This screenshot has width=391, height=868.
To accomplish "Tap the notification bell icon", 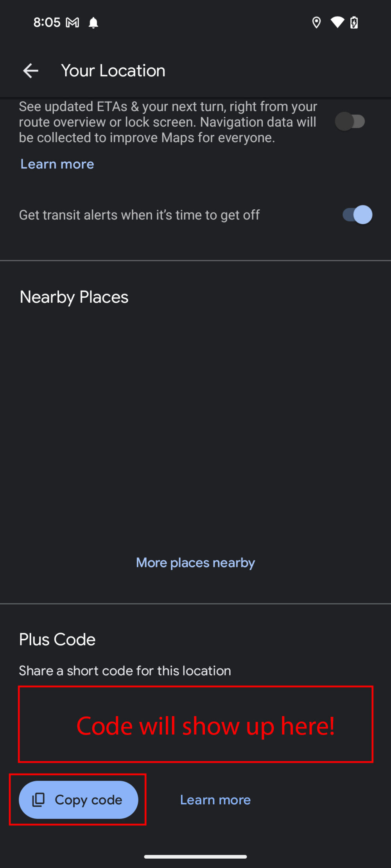I will (x=93, y=22).
